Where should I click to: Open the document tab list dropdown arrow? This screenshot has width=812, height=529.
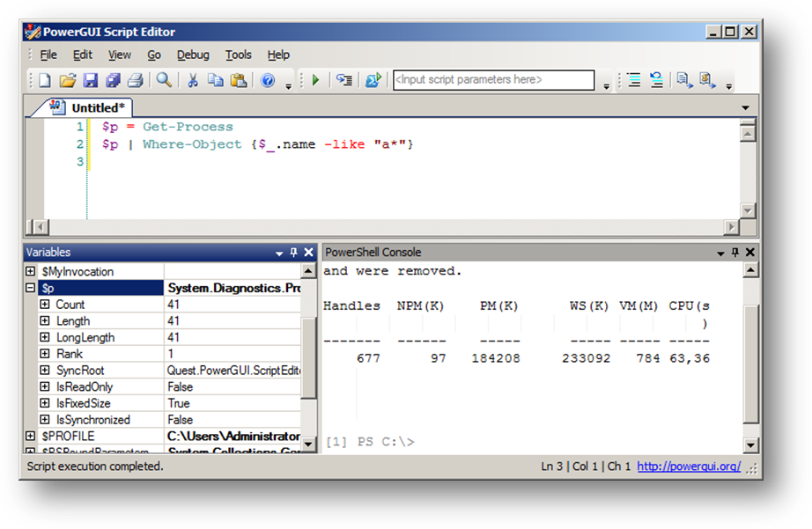[x=745, y=108]
